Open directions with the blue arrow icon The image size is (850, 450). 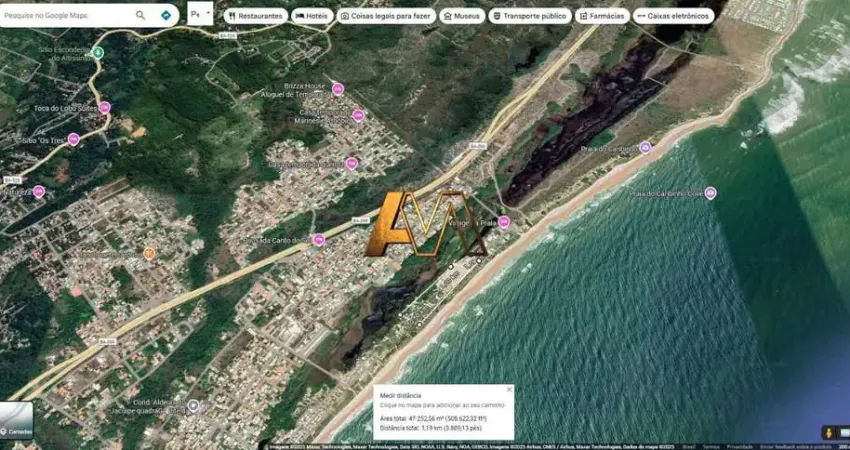(165, 16)
